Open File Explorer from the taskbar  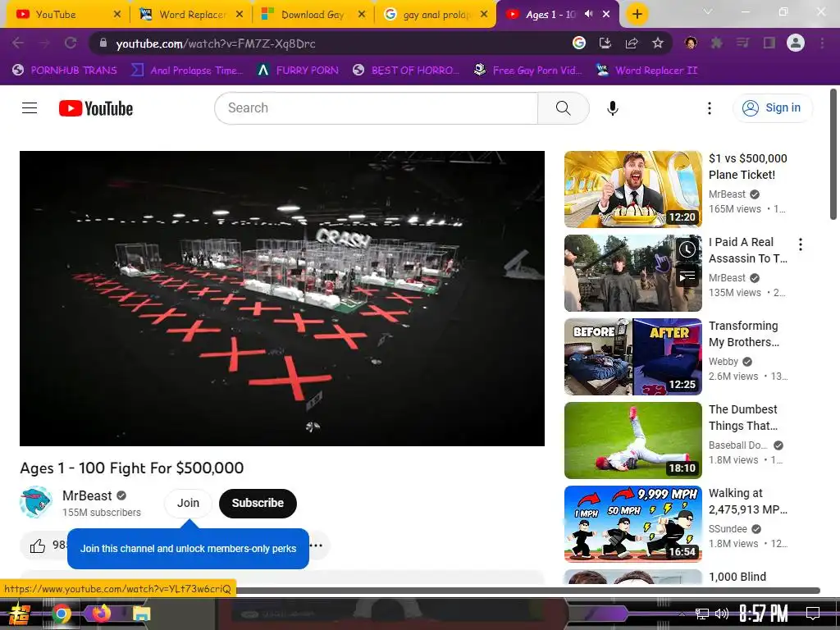coord(141,614)
